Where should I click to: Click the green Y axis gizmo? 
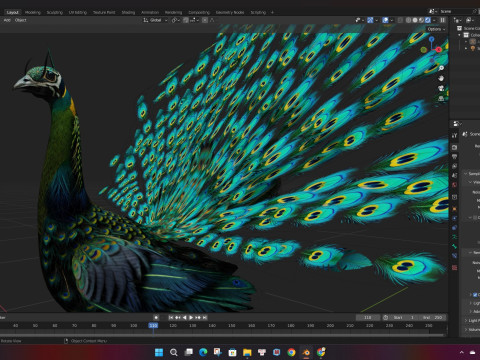click(x=424, y=50)
